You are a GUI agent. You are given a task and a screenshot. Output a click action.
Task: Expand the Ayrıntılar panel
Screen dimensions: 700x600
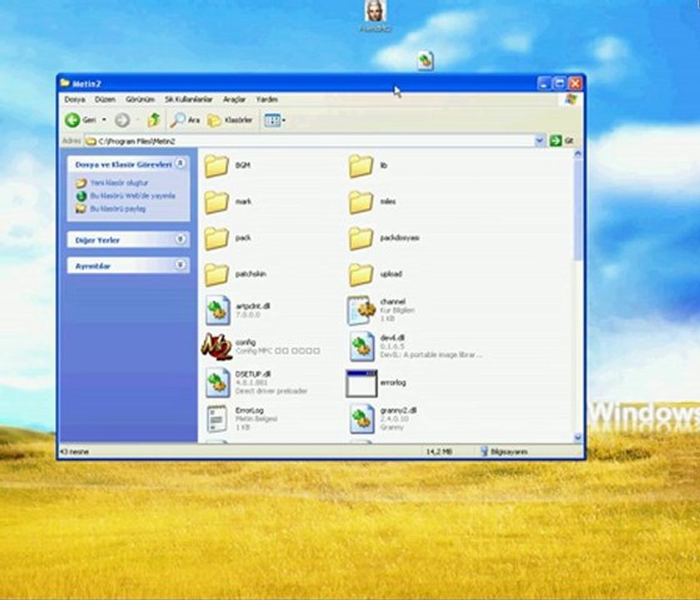click(x=180, y=265)
